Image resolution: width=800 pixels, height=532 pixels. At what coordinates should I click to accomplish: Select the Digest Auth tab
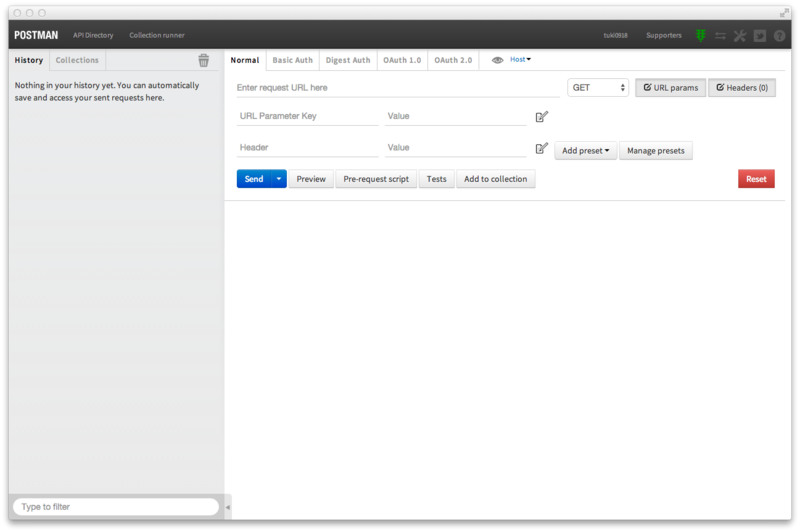coord(348,60)
